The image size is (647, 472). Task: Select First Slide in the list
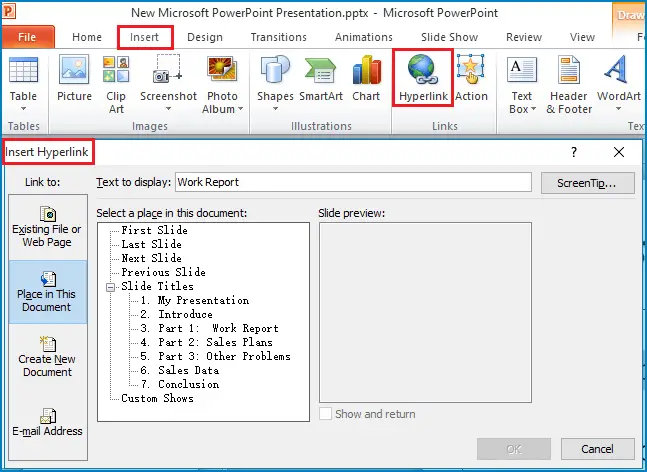tap(154, 230)
